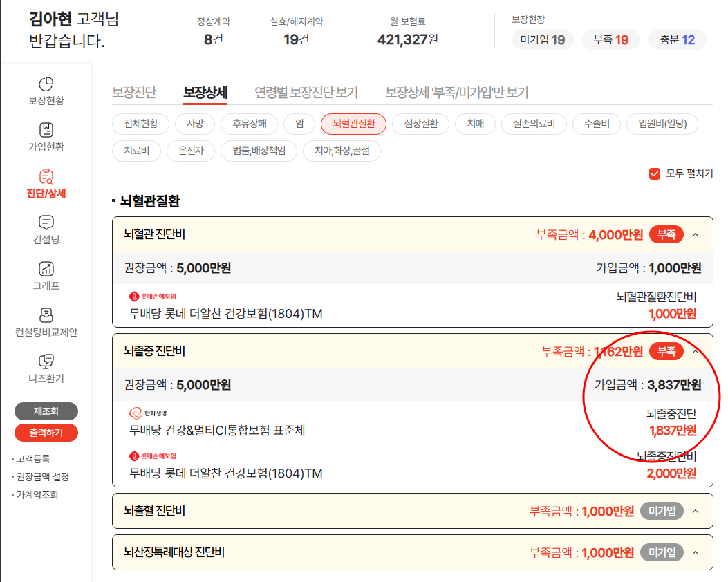Screen dimensions: 728x582
Task: Click the 컨설팅비교제안 sidebar icon
Action: [46, 315]
